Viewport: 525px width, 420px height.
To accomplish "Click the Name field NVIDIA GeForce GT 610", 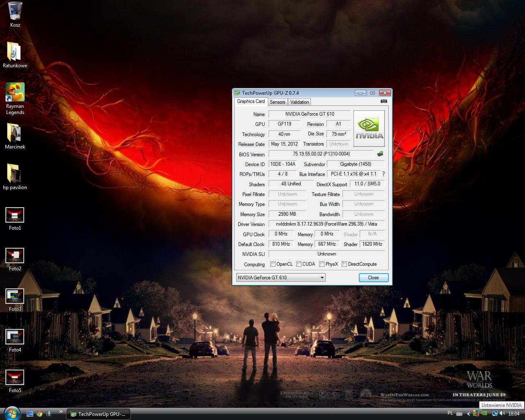I will (x=310, y=114).
